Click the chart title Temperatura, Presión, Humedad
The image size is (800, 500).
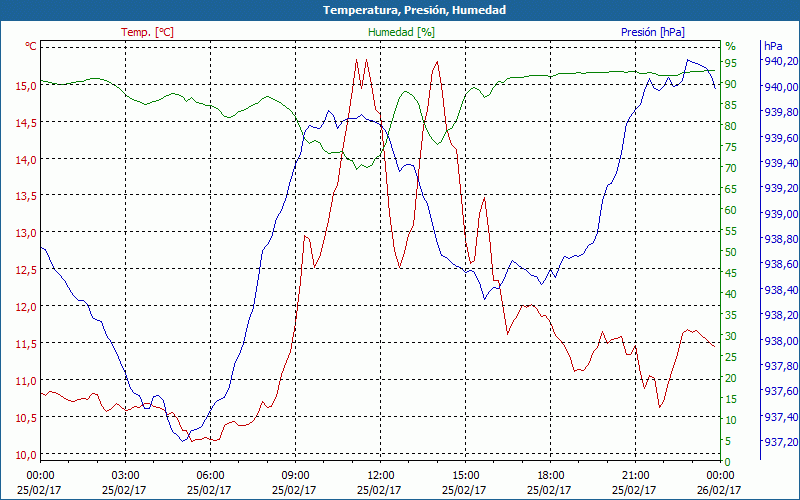414,10
